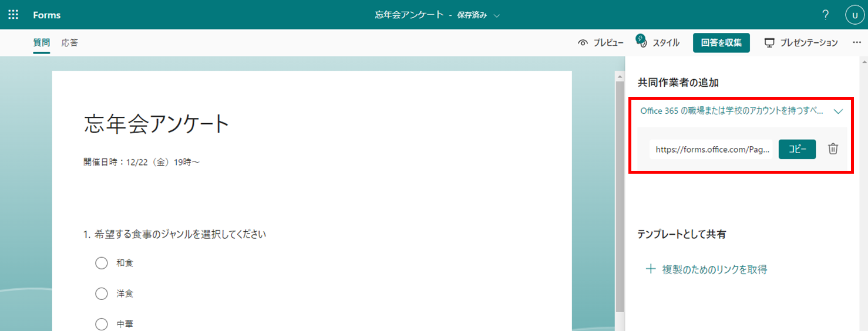
Task: Click question 1 希望する食事のジャンル text
Action: (180, 234)
